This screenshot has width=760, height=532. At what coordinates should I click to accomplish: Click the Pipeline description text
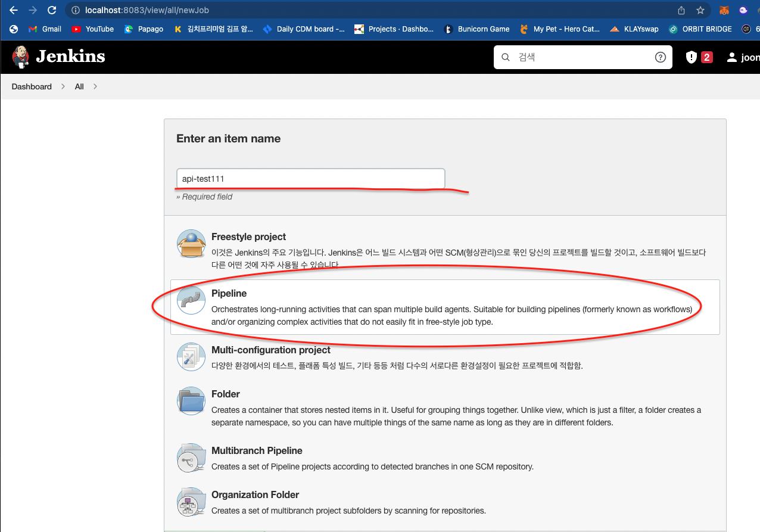click(451, 315)
